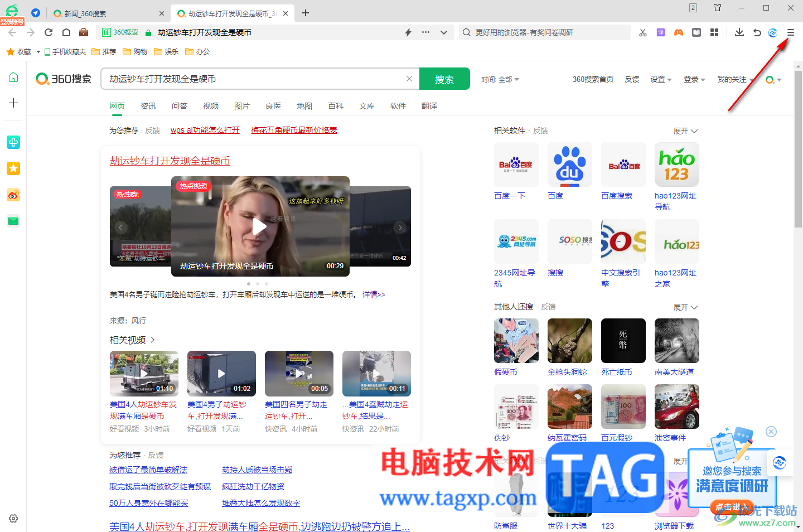Play the main 热点视频 video

(260, 226)
